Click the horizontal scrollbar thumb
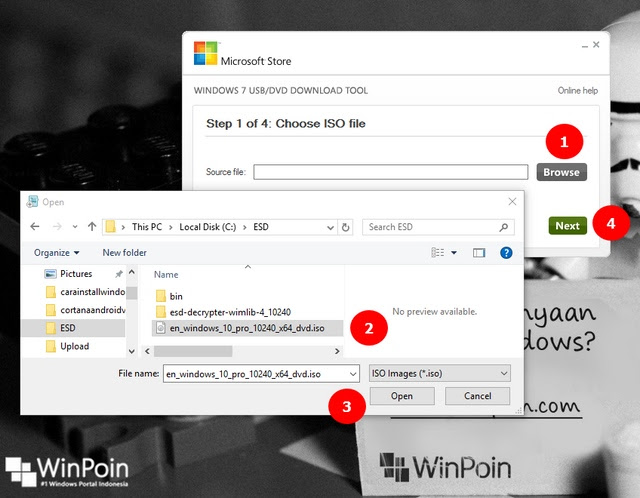The width and height of the screenshot is (640, 498). click(x=193, y=351)
